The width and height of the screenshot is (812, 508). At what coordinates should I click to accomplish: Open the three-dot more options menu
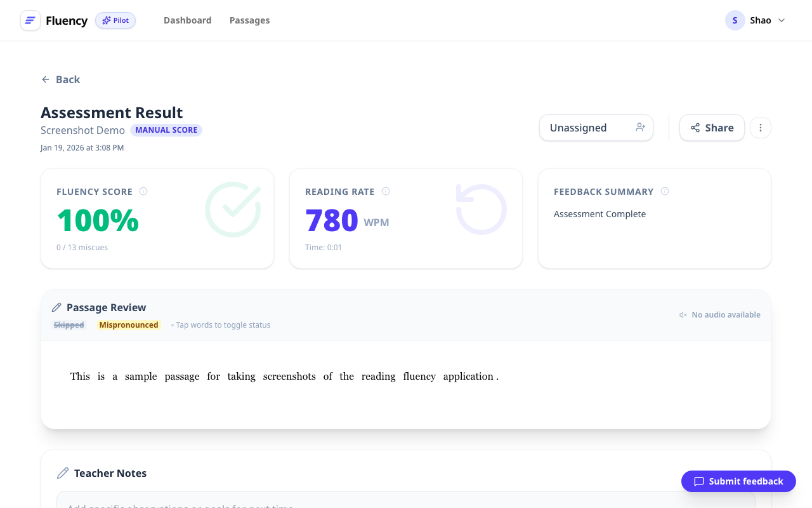(x=761, y=128)
